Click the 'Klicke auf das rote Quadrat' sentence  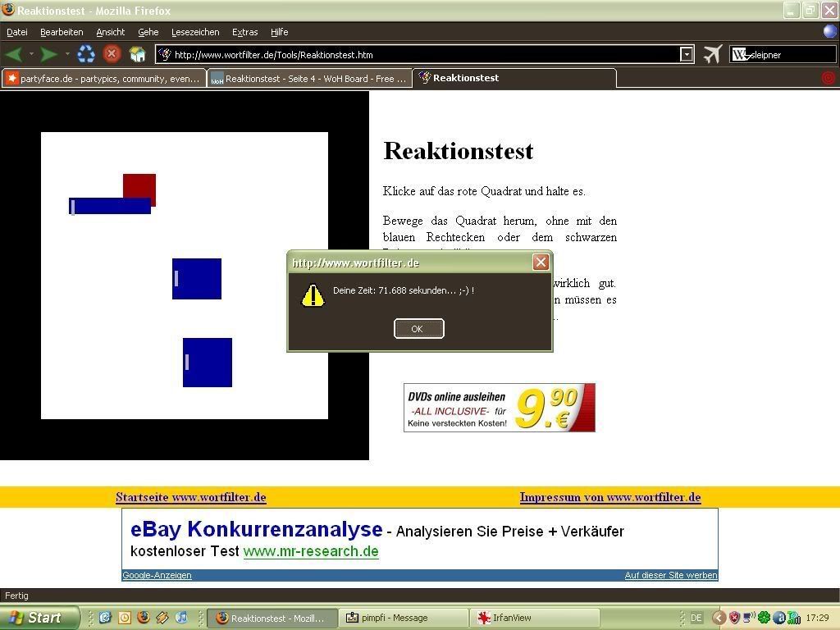pos(484,191)
